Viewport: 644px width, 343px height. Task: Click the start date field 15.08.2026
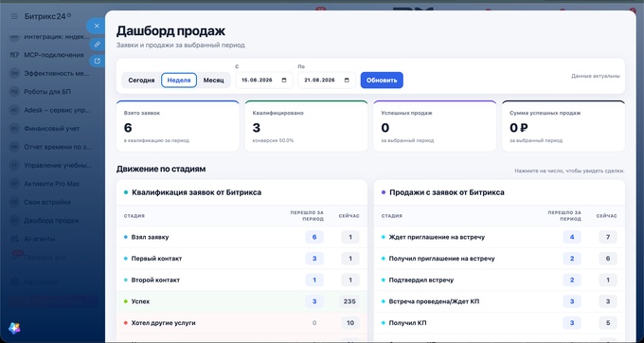pos(264,81)
